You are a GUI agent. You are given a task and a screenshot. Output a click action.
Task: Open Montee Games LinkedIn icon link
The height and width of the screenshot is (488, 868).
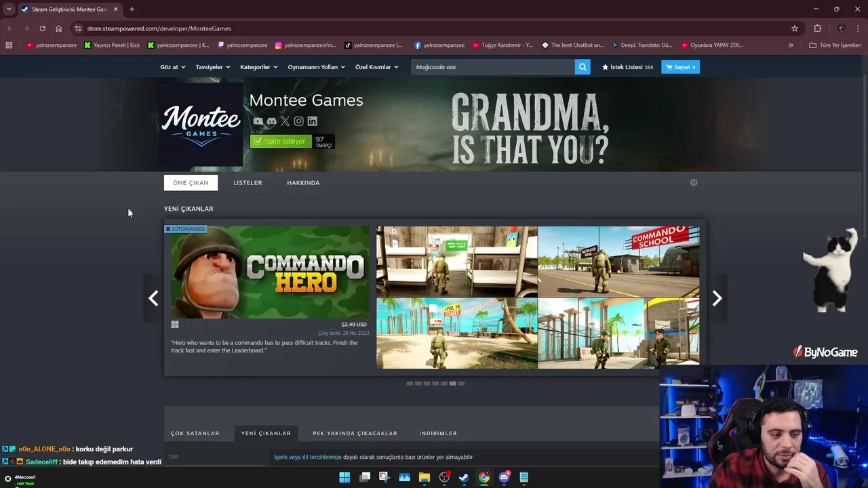coord(312,121)
